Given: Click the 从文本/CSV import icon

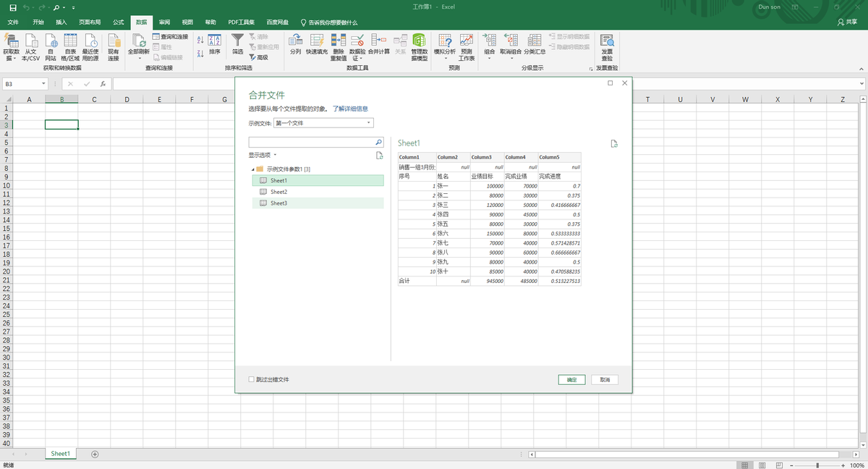Looking at the screenshot, I should [31, 41].
